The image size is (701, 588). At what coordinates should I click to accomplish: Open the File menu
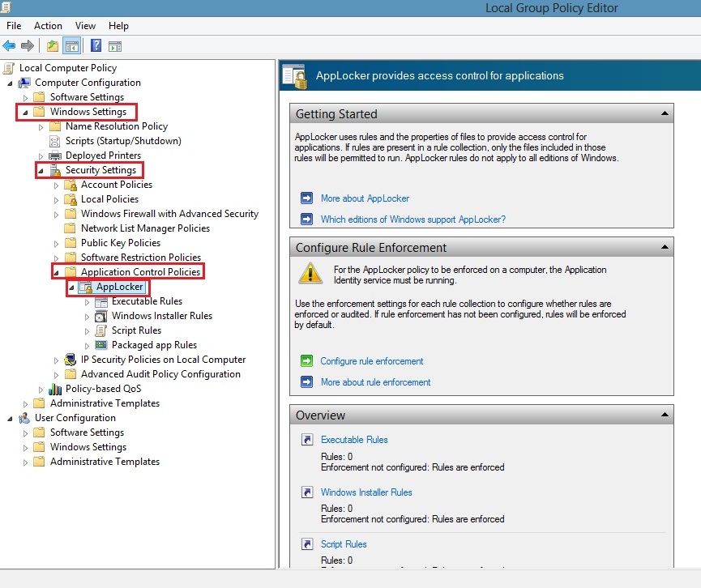(14, 26)
